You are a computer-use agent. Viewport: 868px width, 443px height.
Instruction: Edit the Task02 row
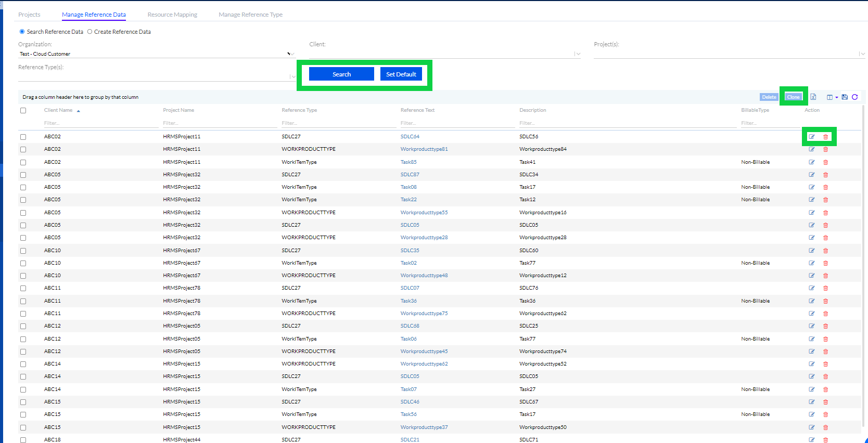pyautogui.click(x=812, y=263)
